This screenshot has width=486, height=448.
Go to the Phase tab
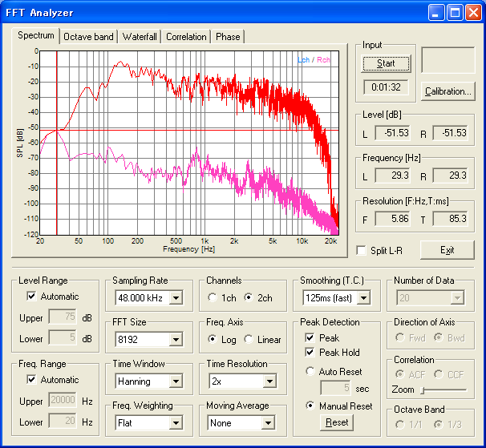pyautogui.click(x=228, y=37)
